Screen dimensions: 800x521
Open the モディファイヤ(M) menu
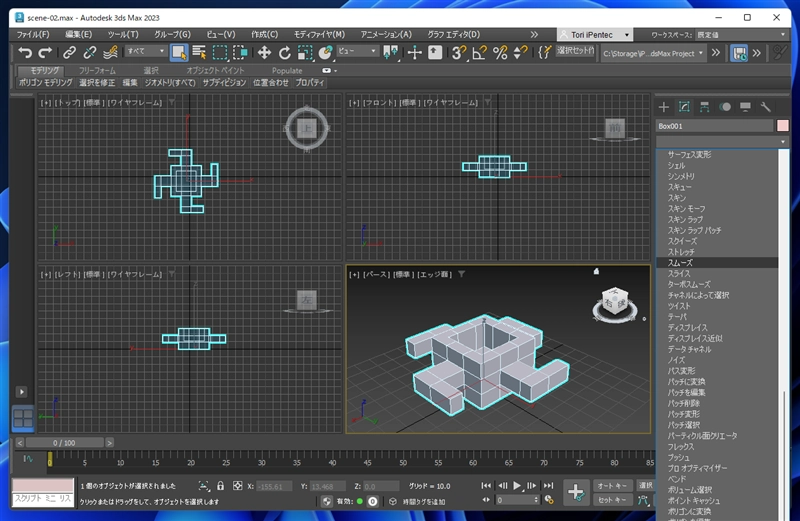click(319, 35)
